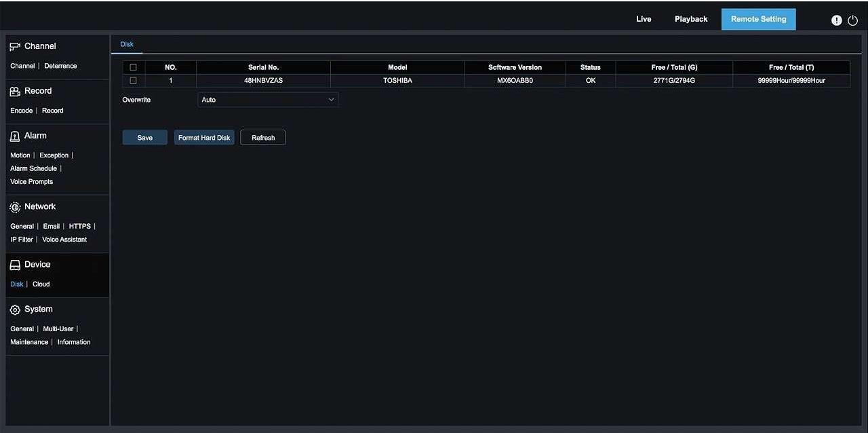Save the disk settings
868x433 pixels.
pos(145,138)
